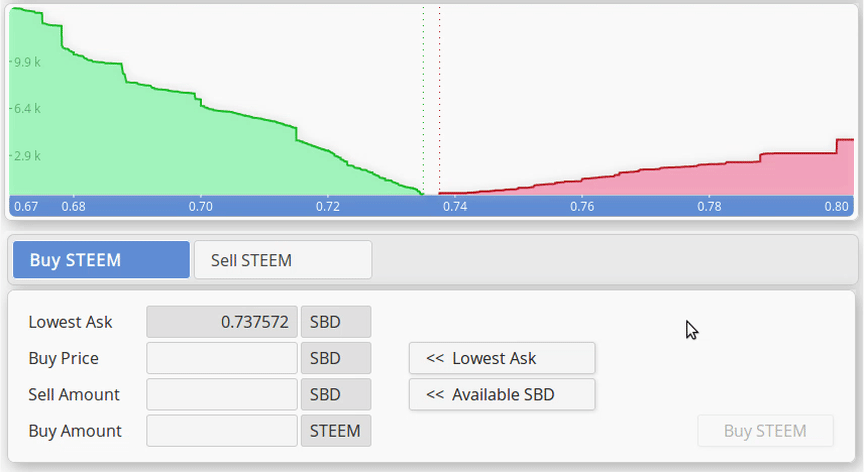
Task: Click the 'Buy Price' row label
Action: [63, 359]
